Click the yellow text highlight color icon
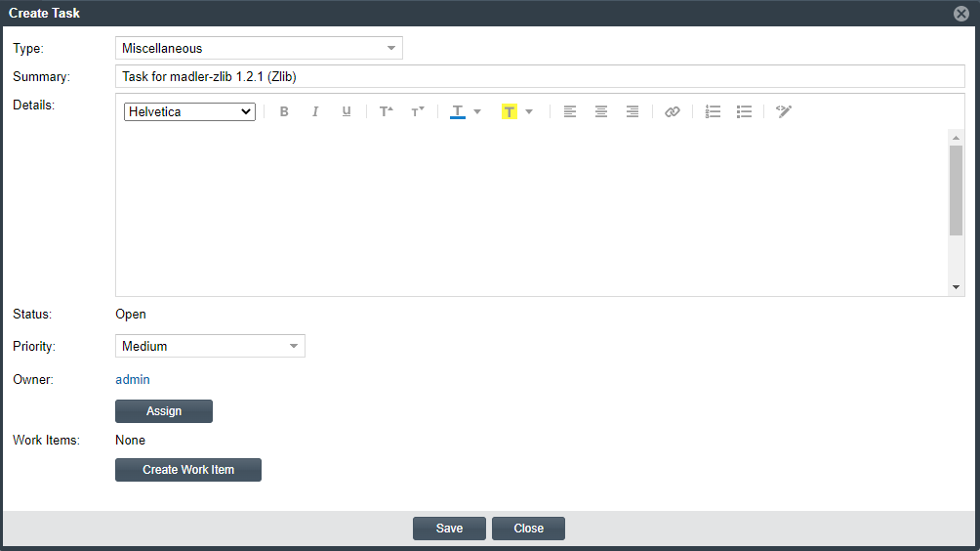Screen dimensions: 980x551 (x=509, y=111)
